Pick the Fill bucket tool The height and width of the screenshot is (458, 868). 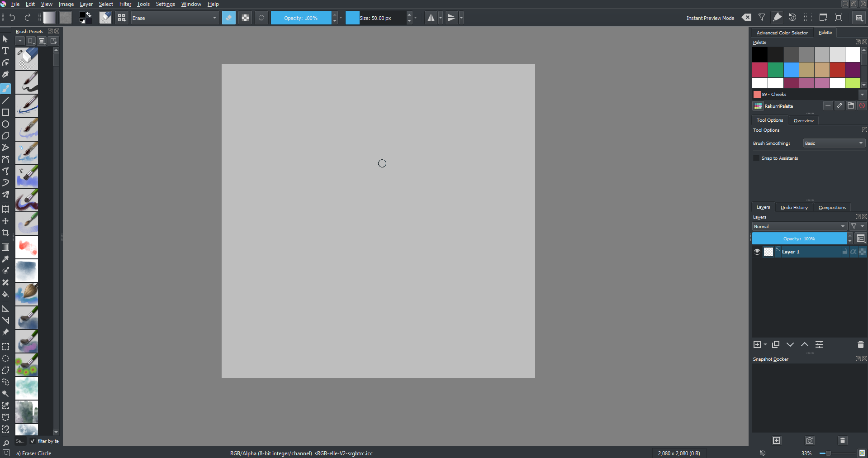coord(5,294)
